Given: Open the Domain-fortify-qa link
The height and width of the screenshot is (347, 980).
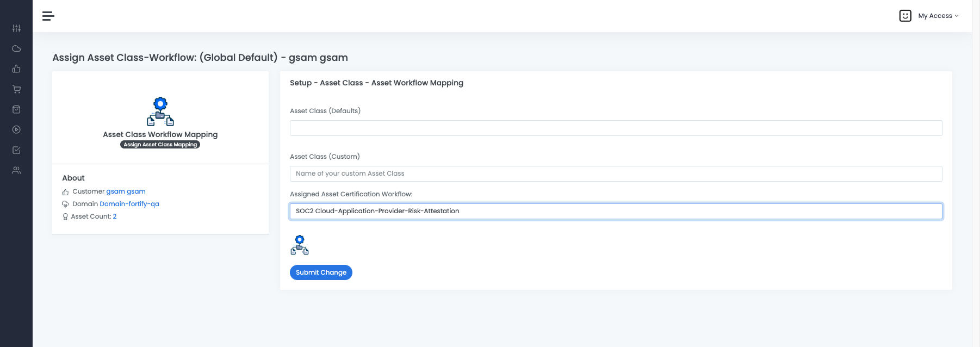Looking at the screenshot, I should [129, 204].
